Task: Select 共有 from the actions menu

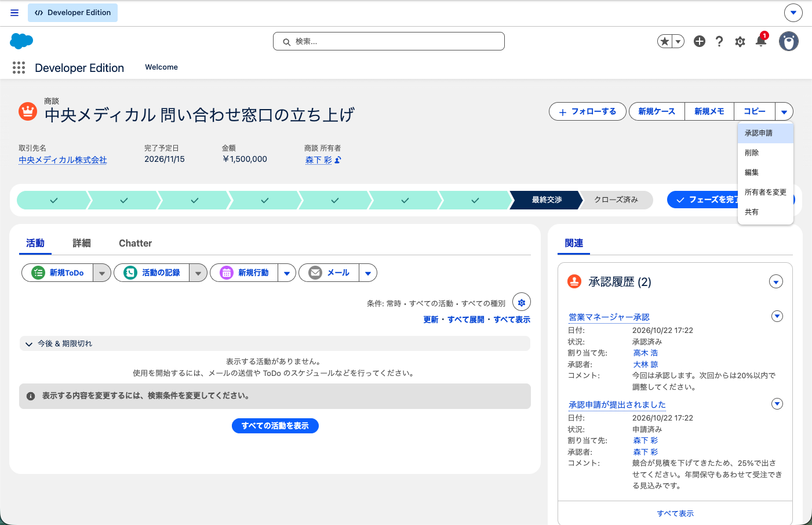Action: click(x=766, y=212)
